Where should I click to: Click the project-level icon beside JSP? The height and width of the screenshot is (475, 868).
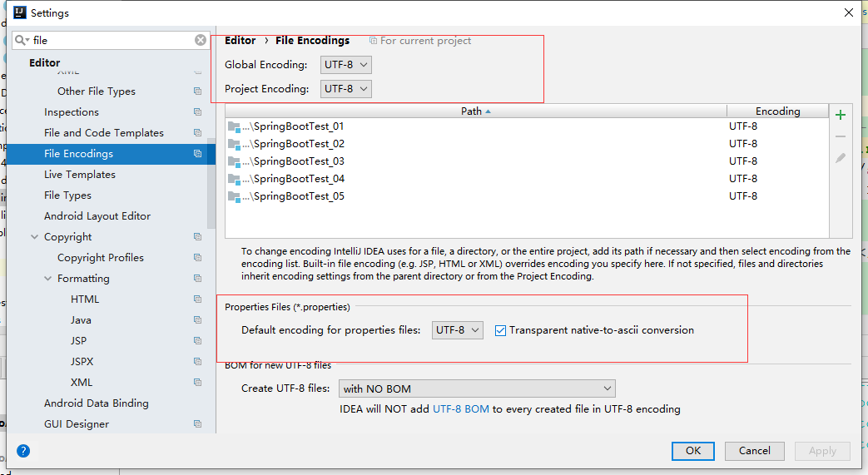coord(197,340)
